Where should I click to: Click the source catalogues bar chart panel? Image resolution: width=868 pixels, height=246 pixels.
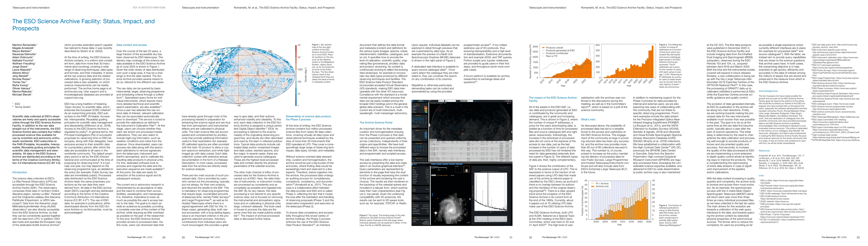(x=628, y=61)
